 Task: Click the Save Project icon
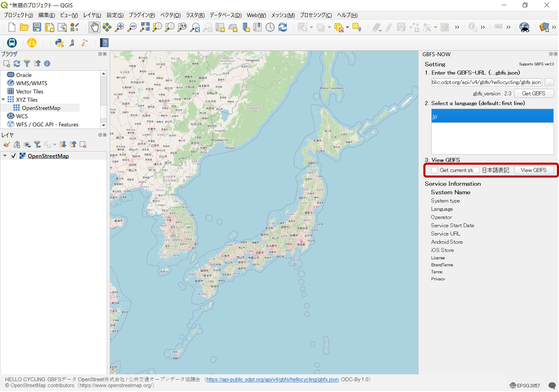37,27
